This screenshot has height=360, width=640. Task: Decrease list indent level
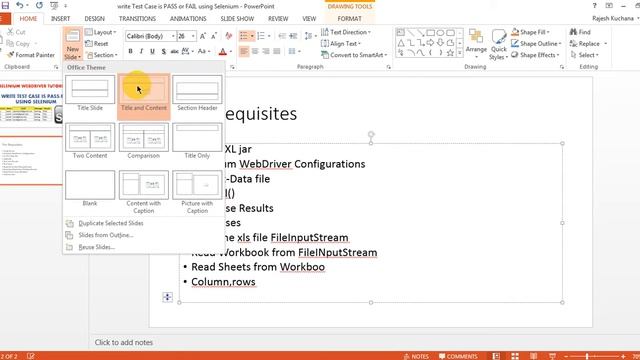point(282,36)
